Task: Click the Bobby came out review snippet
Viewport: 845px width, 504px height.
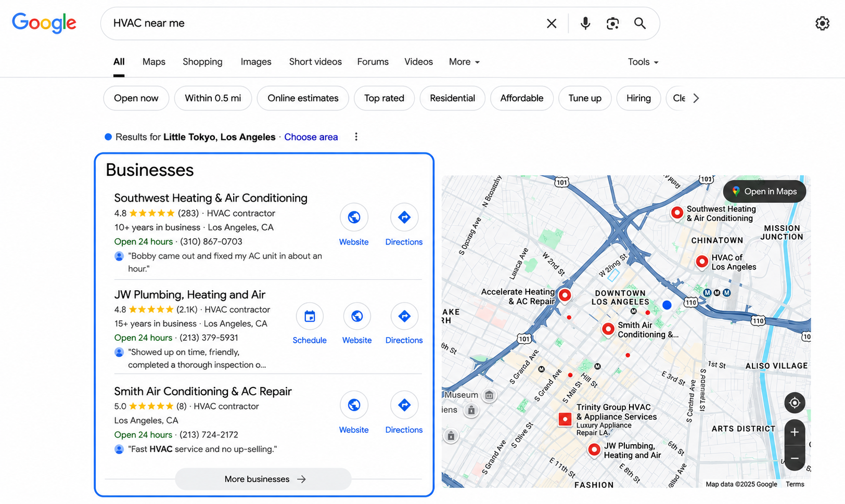Action: click(x=225, y=262)
